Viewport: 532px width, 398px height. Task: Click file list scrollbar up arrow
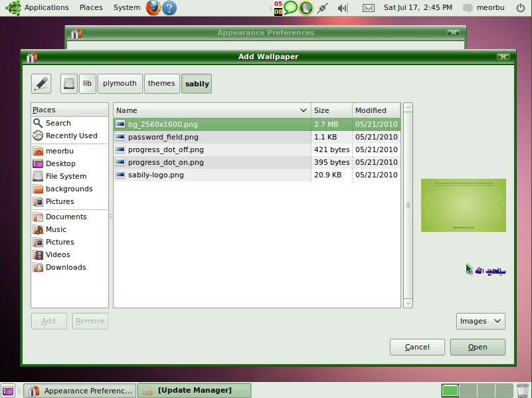tap(408, 108)
